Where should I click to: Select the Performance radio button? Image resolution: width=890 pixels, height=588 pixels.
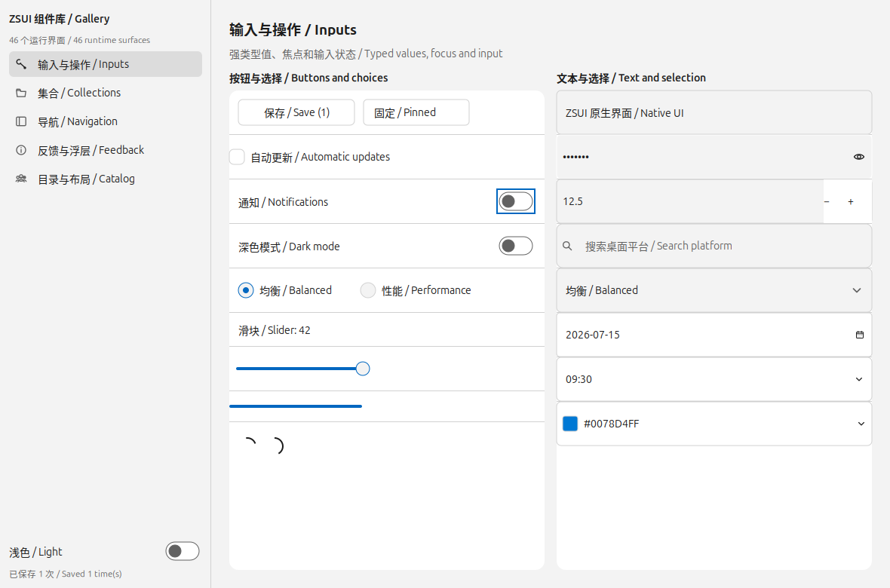pyautogui.click(x=368, y=290)
